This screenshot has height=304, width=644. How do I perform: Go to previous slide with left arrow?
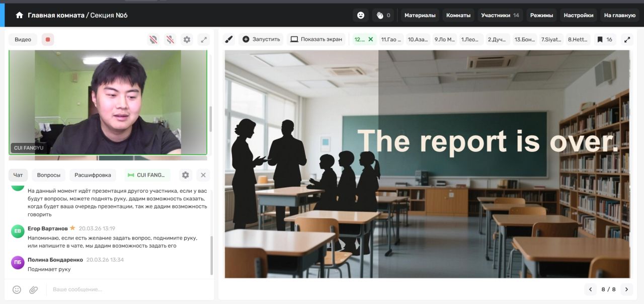590,289
